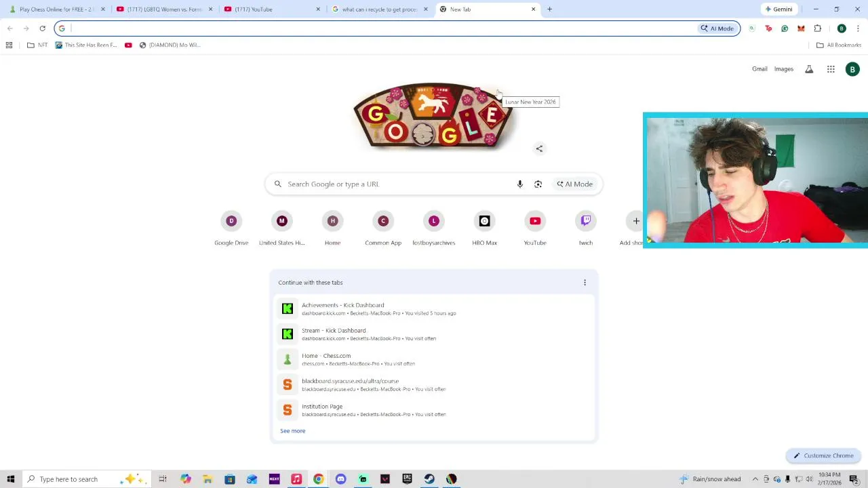
Task: Open Discord from the taskbar
Action: tap(340, 479)
